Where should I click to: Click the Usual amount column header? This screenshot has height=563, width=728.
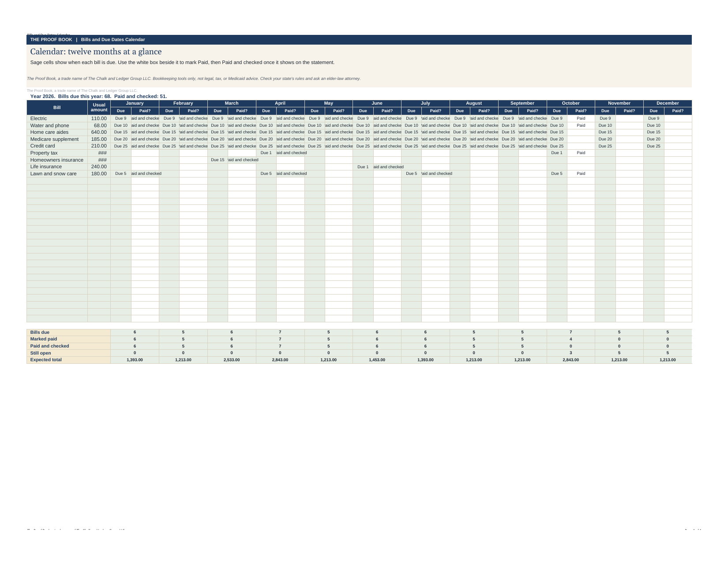[99, 107]
